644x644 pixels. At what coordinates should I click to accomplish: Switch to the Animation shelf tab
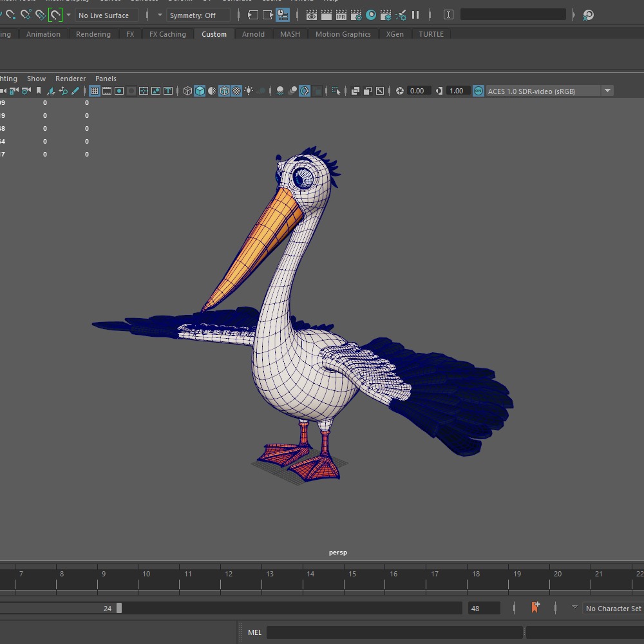pyautogui.click(x=43, y=34)
